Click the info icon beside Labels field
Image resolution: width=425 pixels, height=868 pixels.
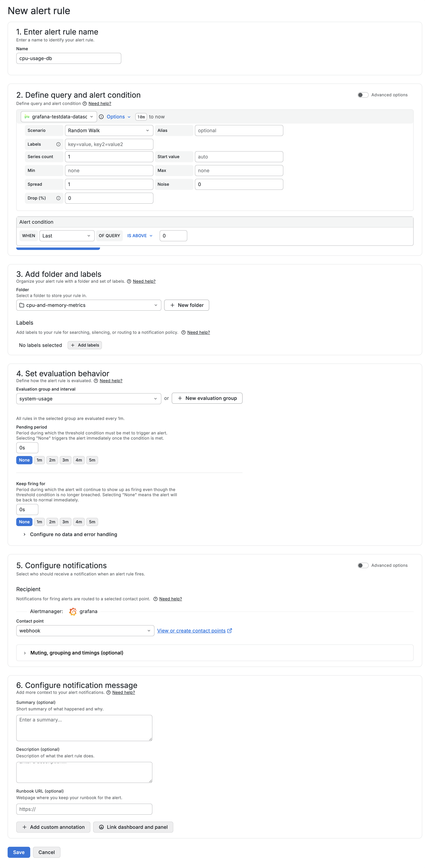58,144
